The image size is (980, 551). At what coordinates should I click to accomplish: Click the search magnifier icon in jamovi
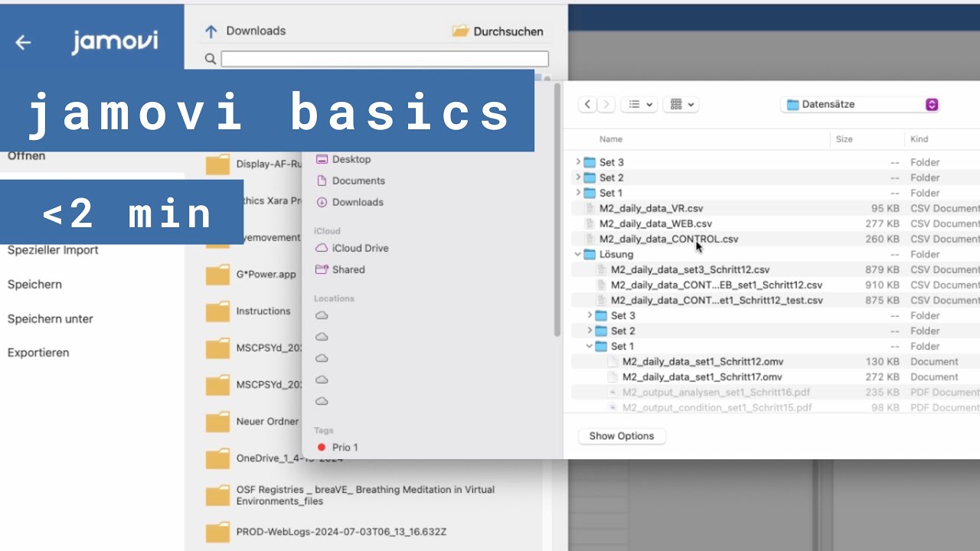(x=211, y=59)
